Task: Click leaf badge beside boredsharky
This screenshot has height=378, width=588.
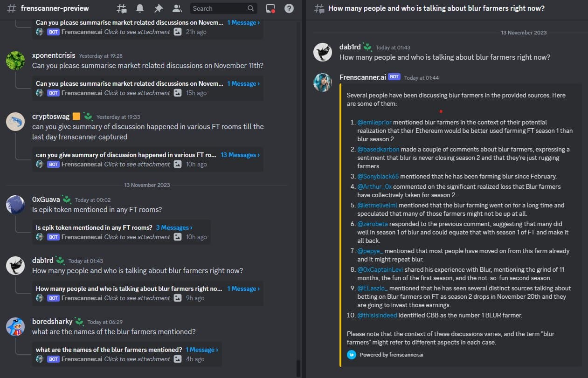Action: pos(79,322)
